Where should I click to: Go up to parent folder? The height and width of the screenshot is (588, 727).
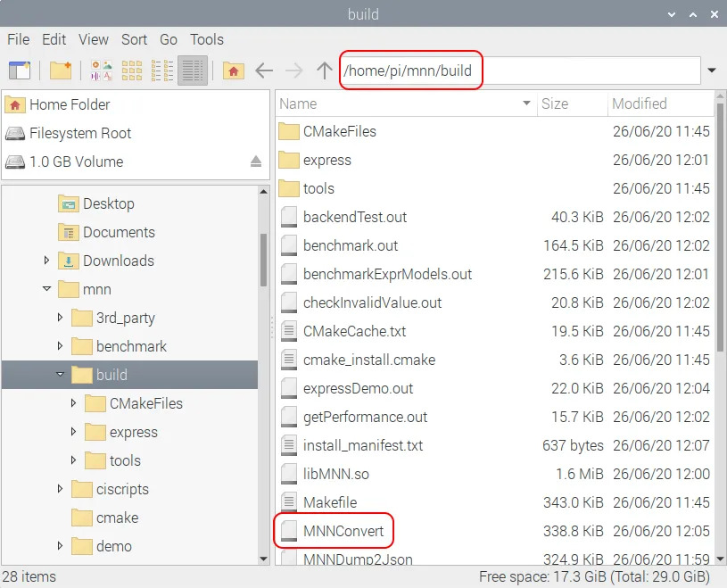(x=325, y=70)
